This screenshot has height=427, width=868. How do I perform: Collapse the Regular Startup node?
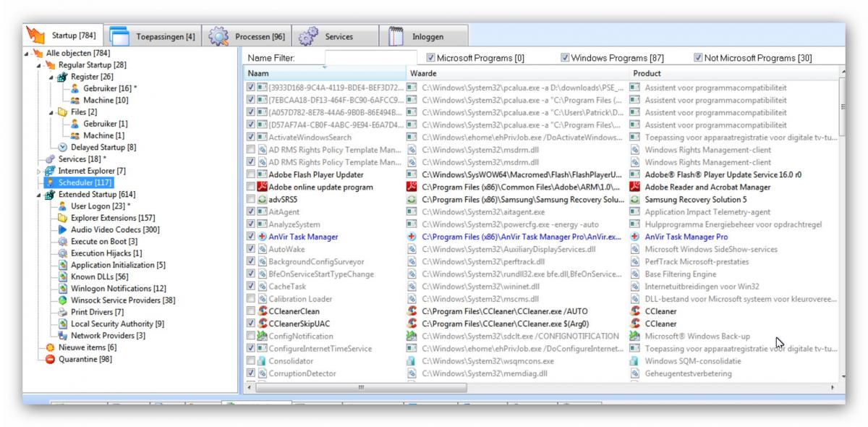click(x=38, y=64)
